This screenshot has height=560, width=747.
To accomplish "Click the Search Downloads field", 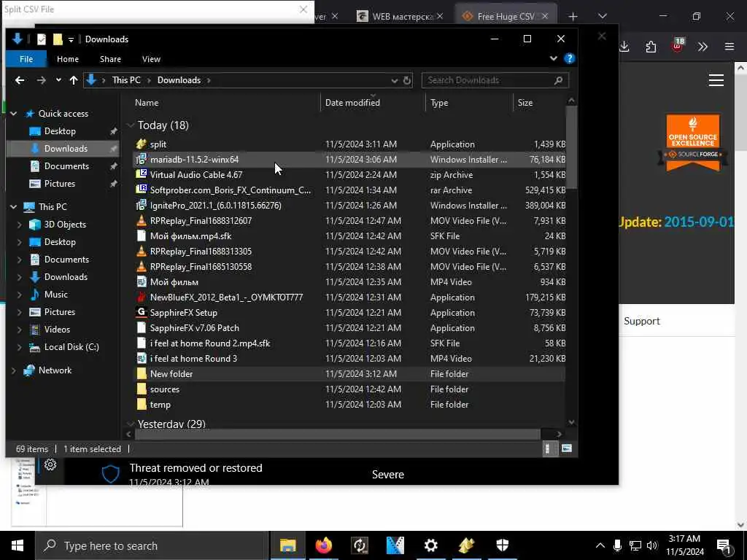I will [495, 80].
